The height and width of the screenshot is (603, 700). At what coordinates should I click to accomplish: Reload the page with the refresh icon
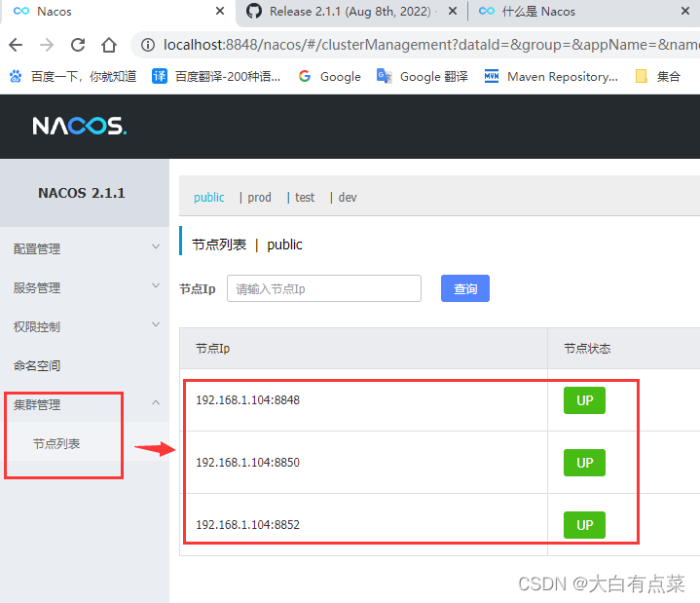pyautogui.click(x=78, y=45)
